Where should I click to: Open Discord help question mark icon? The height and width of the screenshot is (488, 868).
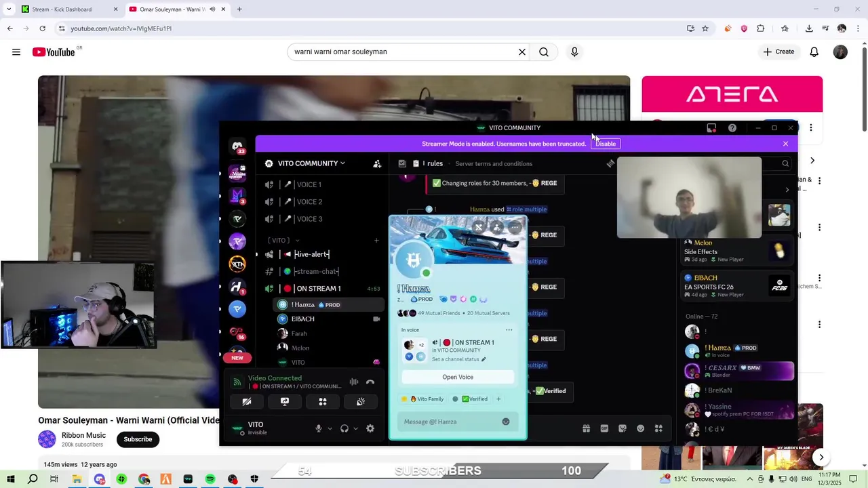732,127
